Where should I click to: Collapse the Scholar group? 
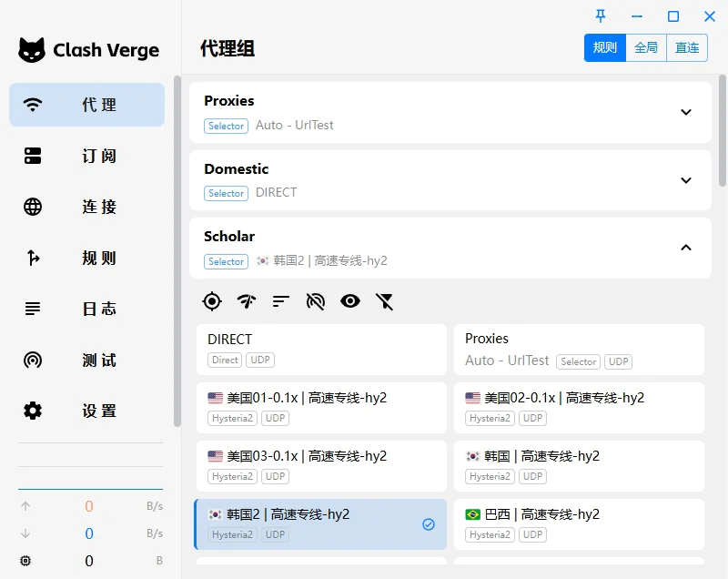tap(686, 248)
